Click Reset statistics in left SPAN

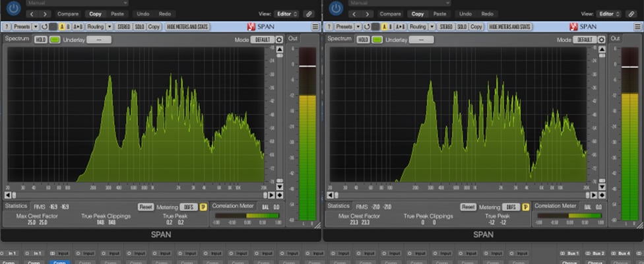tap(146, 207)
